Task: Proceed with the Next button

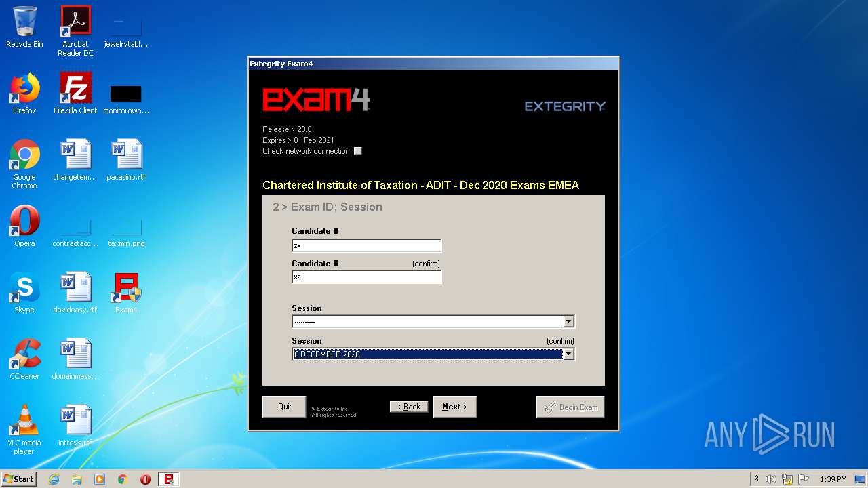Action: pos(454,407)
